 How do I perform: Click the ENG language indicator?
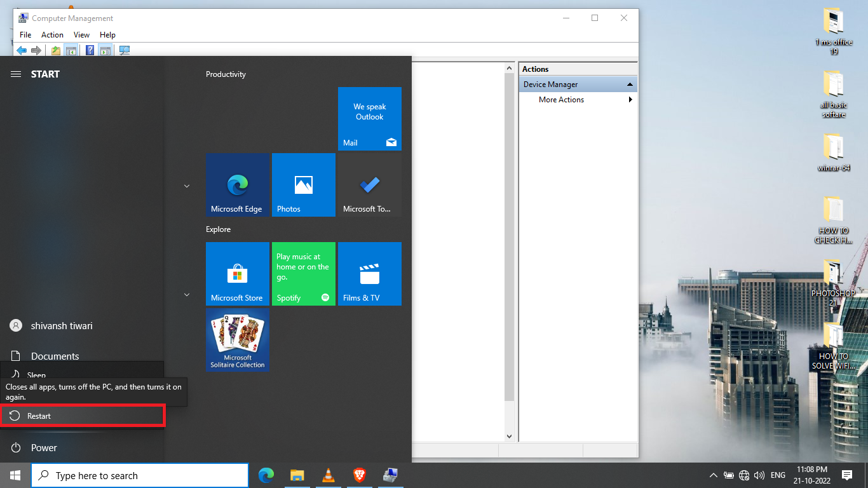click(778, 475)
